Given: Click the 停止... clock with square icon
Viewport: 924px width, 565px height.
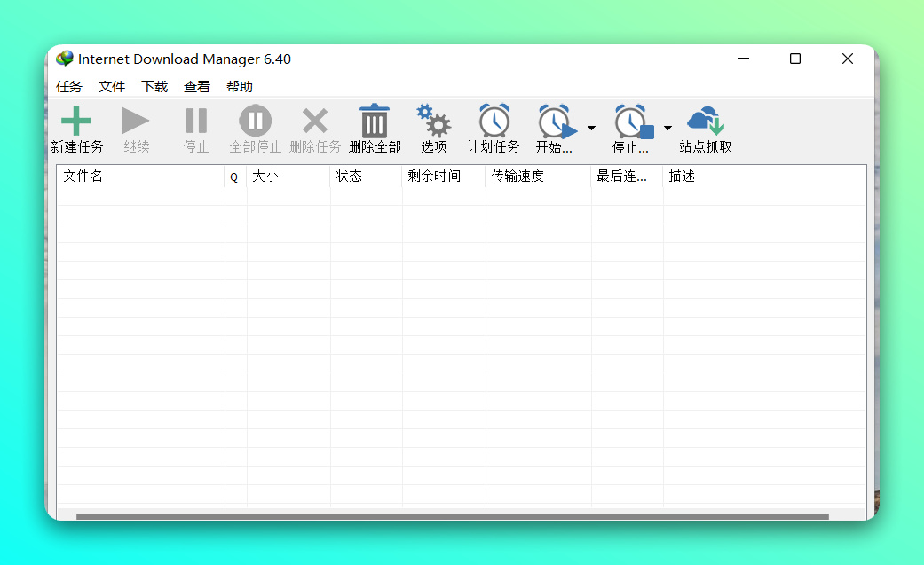Looking at the screenshot, I should click(634, 122).
